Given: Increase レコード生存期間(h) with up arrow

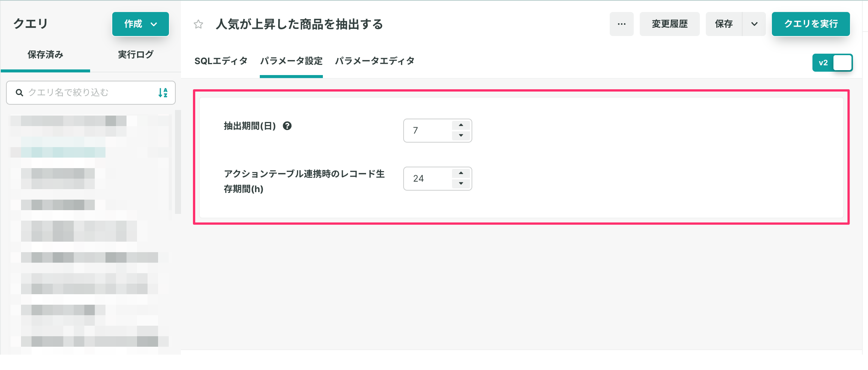Looking at the screenshot, I should (461, 173).
